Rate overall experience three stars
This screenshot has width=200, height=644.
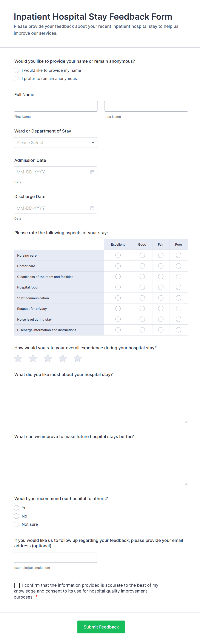pyautogui.click(x=48, y=358)
